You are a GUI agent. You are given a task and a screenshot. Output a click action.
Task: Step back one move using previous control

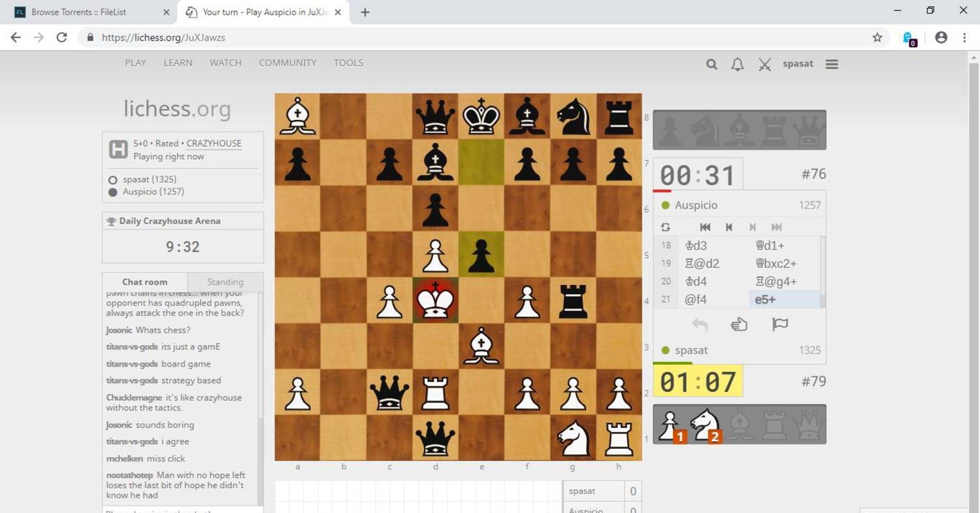729,227
